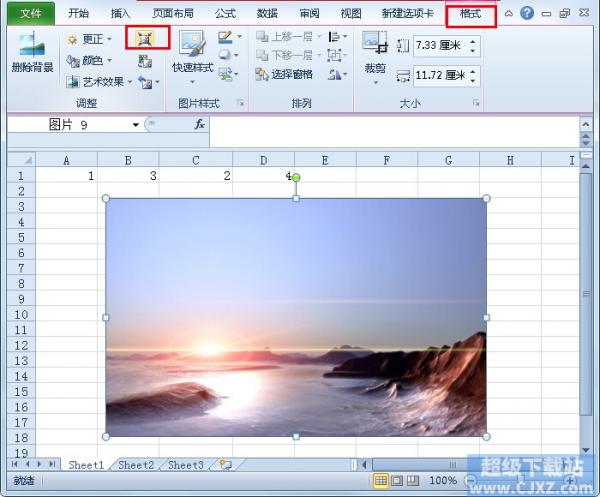Go to last sheet navigation arrow
600x497 pixels.
[x=52, y=464]
